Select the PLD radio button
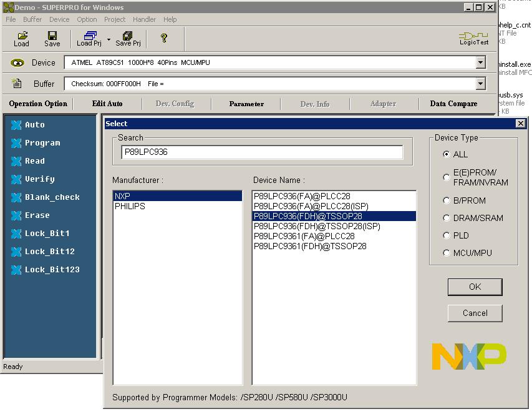This screenshot has width=532, height=414. click(446, 235)
